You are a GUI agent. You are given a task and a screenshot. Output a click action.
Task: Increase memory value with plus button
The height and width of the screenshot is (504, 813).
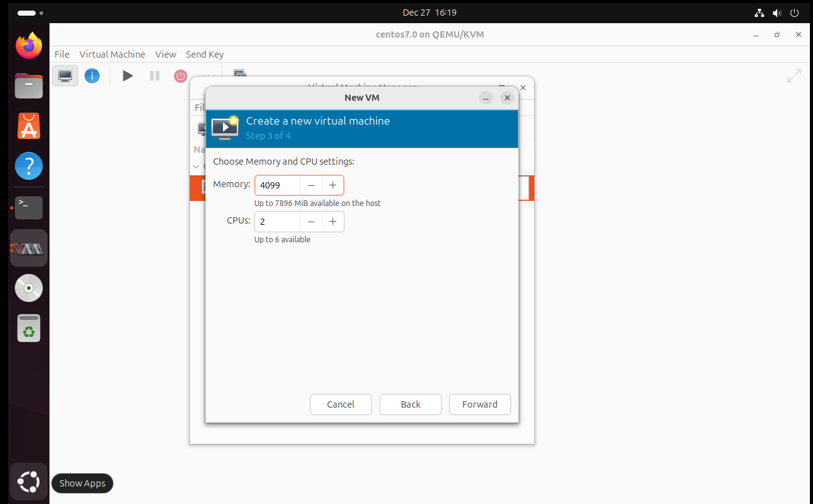pos(333,185)
